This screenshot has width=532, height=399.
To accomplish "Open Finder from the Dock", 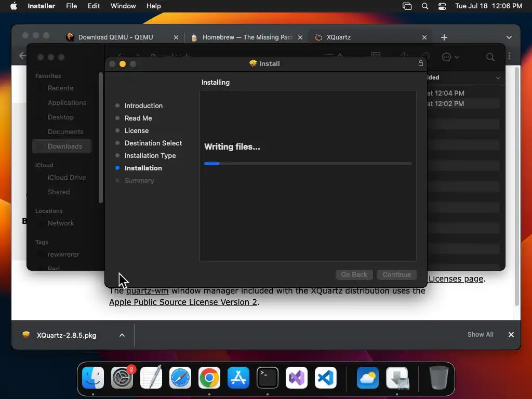I will 93,378.
